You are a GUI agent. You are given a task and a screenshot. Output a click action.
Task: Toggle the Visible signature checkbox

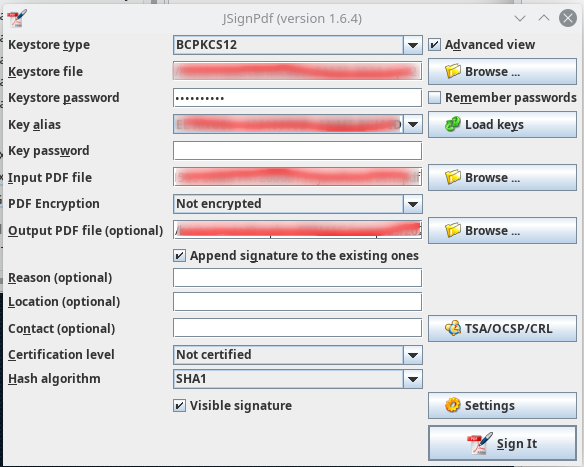[180, 406]
